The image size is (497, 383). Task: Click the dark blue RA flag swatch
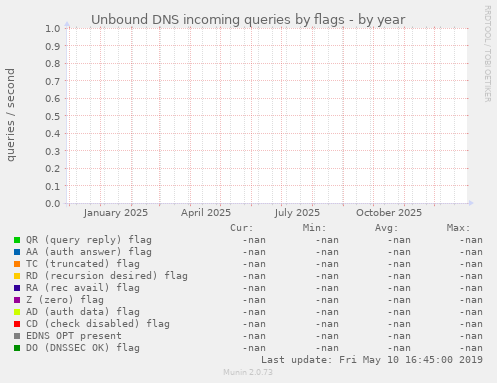pos(17,288)
